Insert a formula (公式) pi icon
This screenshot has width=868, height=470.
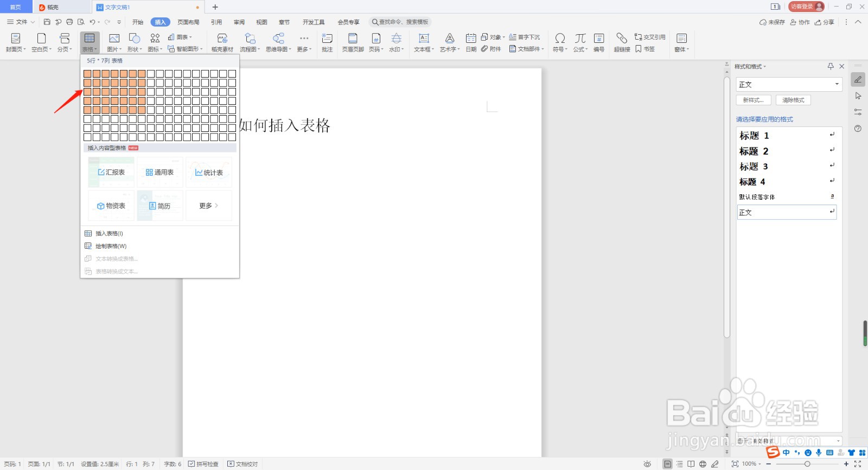[580, 39]
